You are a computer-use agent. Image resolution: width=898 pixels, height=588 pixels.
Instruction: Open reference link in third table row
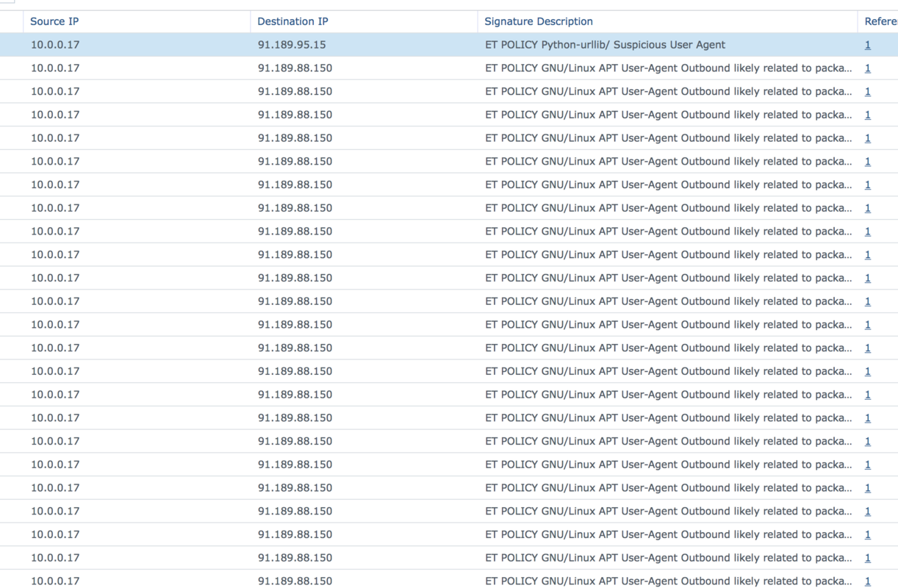point(868,92)
